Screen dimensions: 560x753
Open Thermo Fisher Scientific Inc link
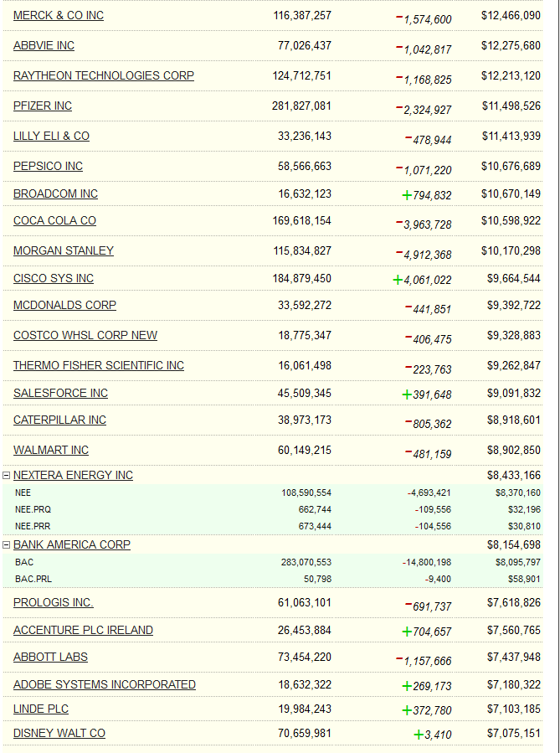click(99, 366)
